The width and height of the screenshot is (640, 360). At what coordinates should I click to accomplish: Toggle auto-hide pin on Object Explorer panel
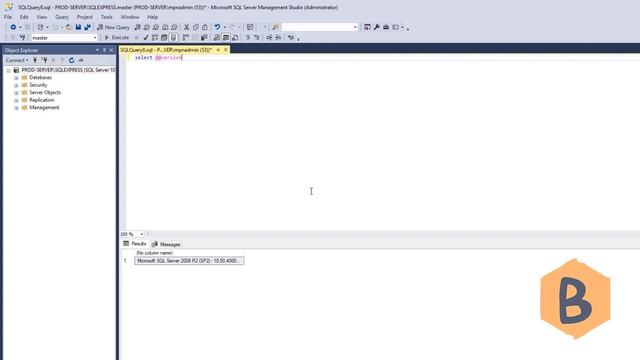click(x=104, y=50)
